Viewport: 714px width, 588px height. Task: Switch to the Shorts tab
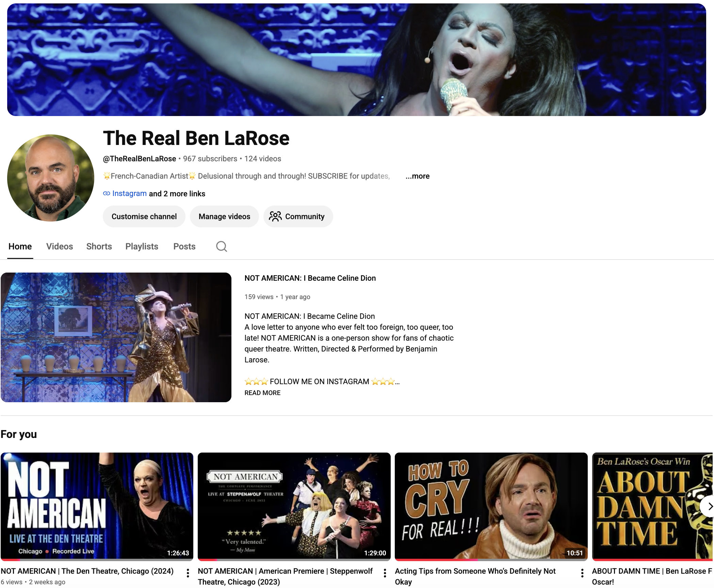coord(99,246)
